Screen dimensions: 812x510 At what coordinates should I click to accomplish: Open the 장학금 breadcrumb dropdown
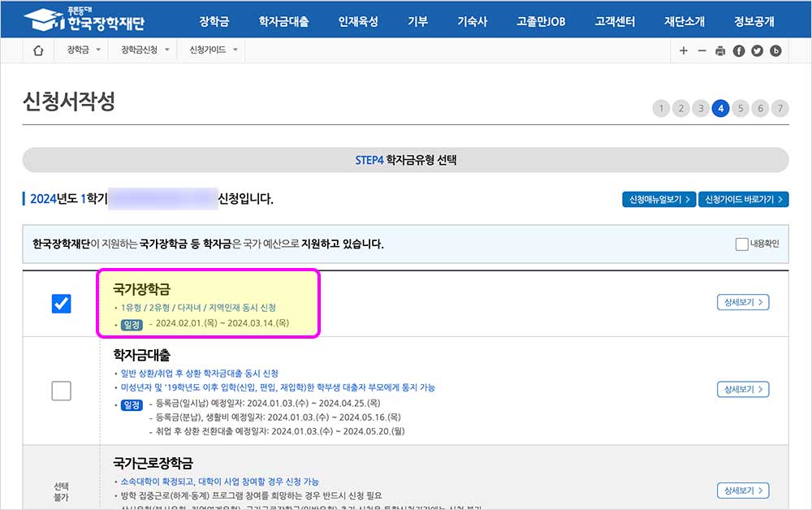coord(81,50)
